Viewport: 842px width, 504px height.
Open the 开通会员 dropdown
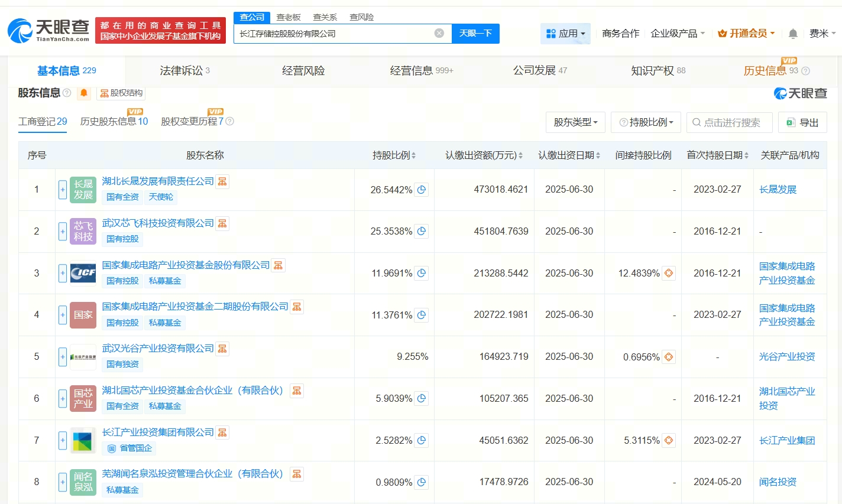pyautogui.click(x=746, y=34)
